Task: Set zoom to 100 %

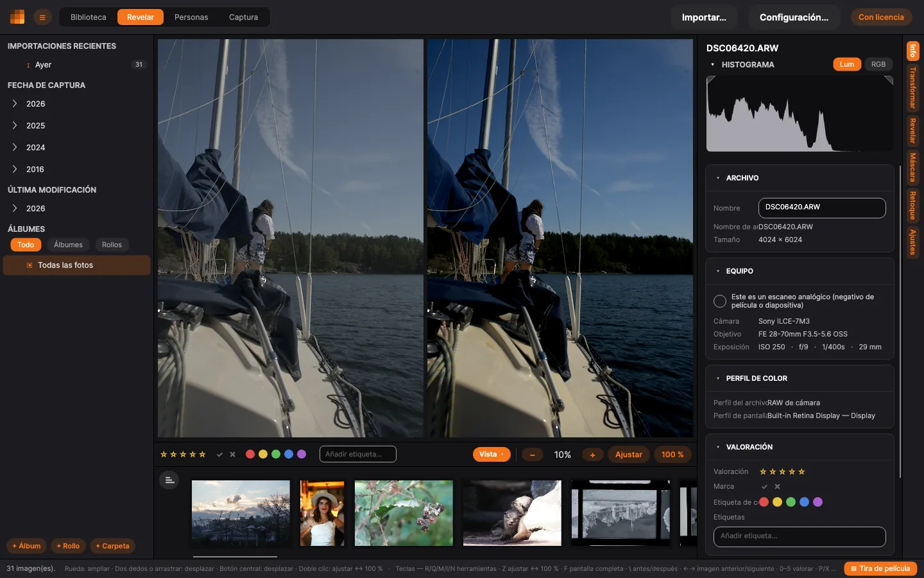Action: pyautogui.click(x=672, y=455)
